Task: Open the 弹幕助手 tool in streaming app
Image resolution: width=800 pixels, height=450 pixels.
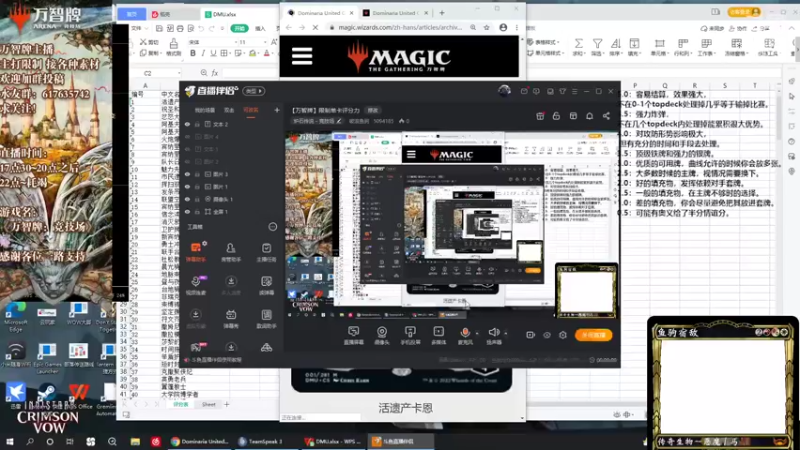Action: 195,252
